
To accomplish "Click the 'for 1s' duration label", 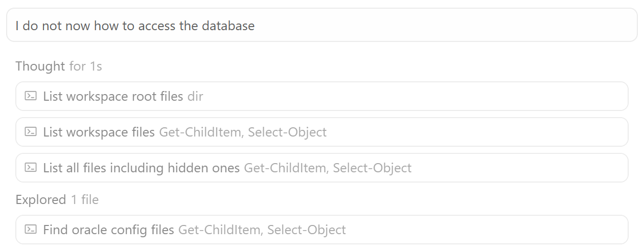I will pos(85,66).
